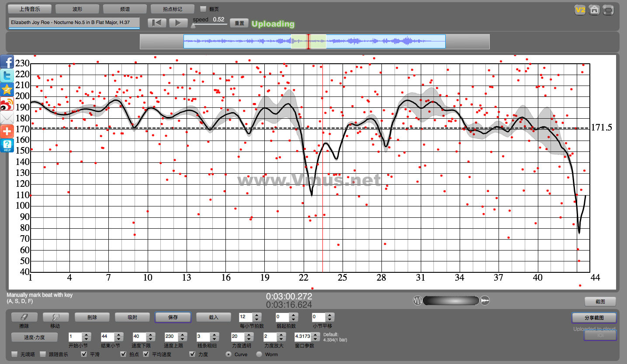Click the song title input field
The width and height of the screenshot is (627, 364).
tap(74, 22)
